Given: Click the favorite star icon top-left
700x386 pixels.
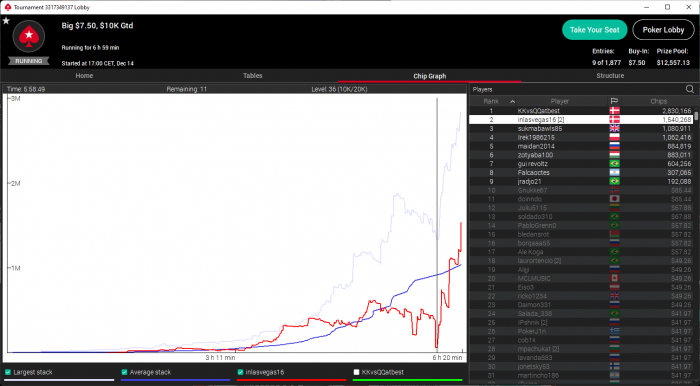Looking at the screenshot, I should click(6, 21).
